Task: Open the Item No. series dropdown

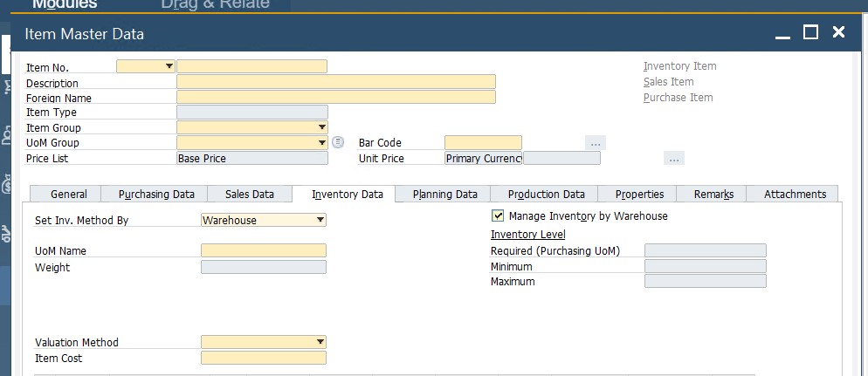Action: (x=169, y=66)
